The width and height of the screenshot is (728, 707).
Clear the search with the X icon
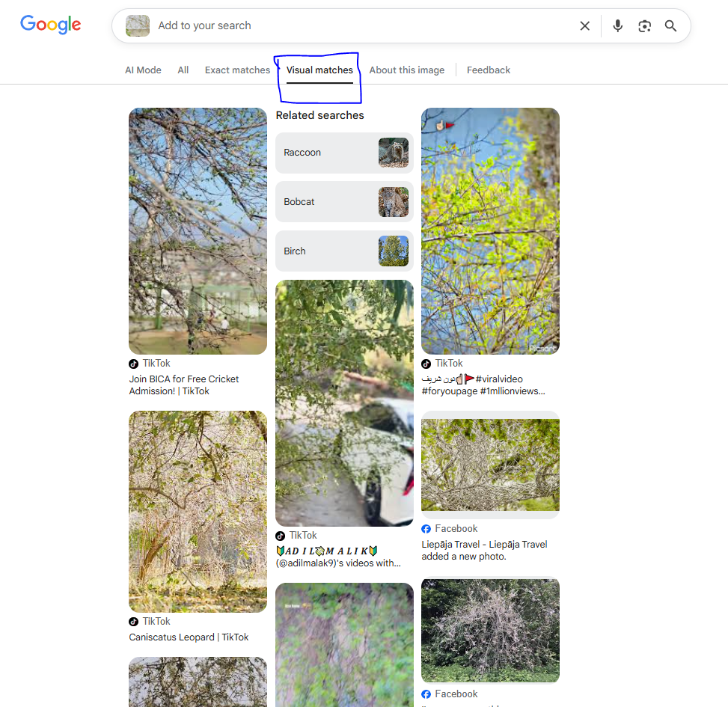click(584, 25)
